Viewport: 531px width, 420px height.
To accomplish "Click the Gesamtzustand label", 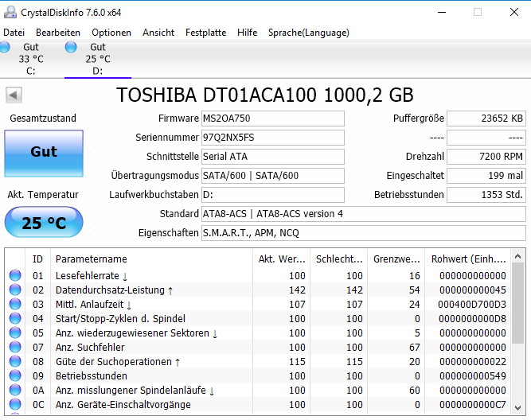I will tap(43, 118).
